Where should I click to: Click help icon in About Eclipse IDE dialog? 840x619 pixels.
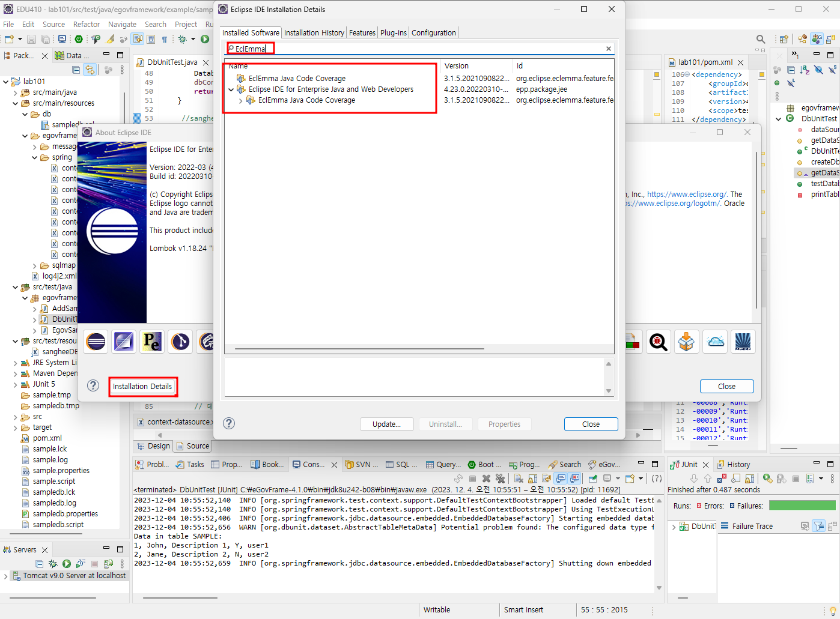click(x=93, y=385)
